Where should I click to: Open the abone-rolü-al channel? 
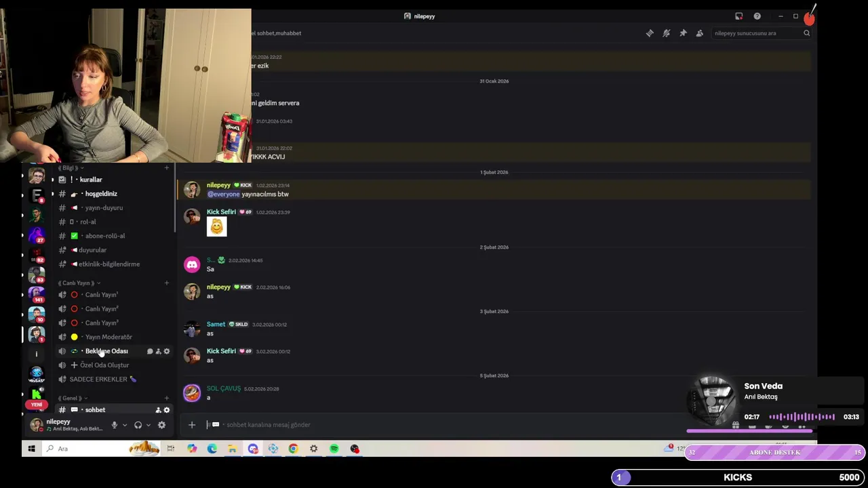[114, 236]
